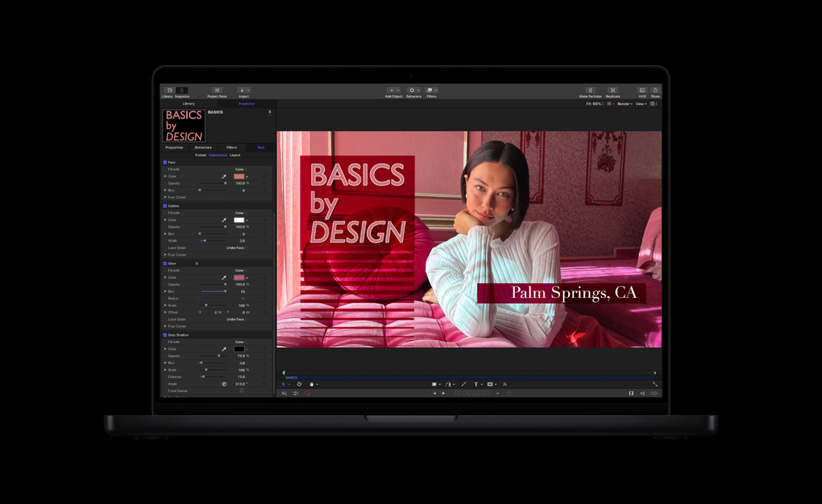The width and height of the screenshot is (822, 504).
Task: Expand the Four Corner section under Face
Action: [177, 197]
